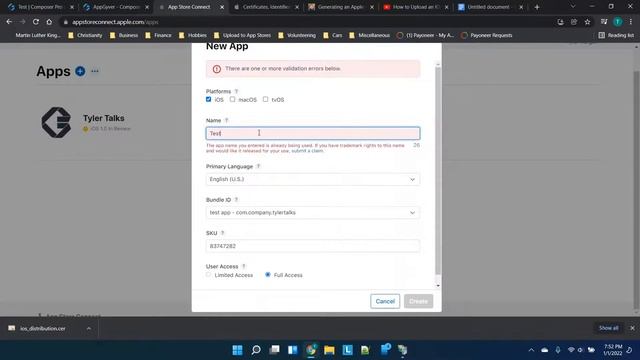
Task: Open the Tyler Talks app icon
Action: pyautogui.click(x=56, y=122)
